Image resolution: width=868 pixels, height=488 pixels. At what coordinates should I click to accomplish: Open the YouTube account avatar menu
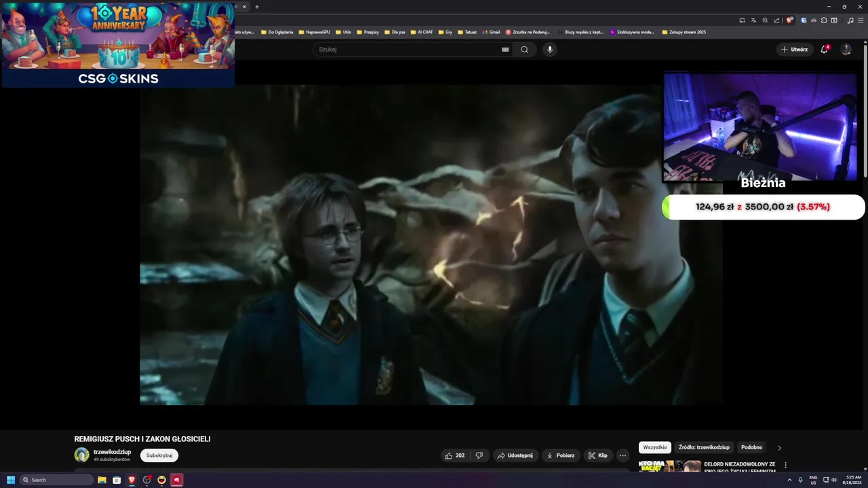(846, 49)
